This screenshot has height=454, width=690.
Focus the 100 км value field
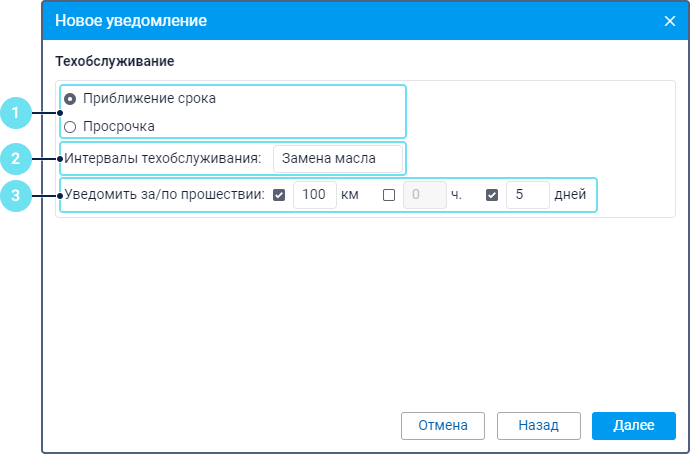315,195
